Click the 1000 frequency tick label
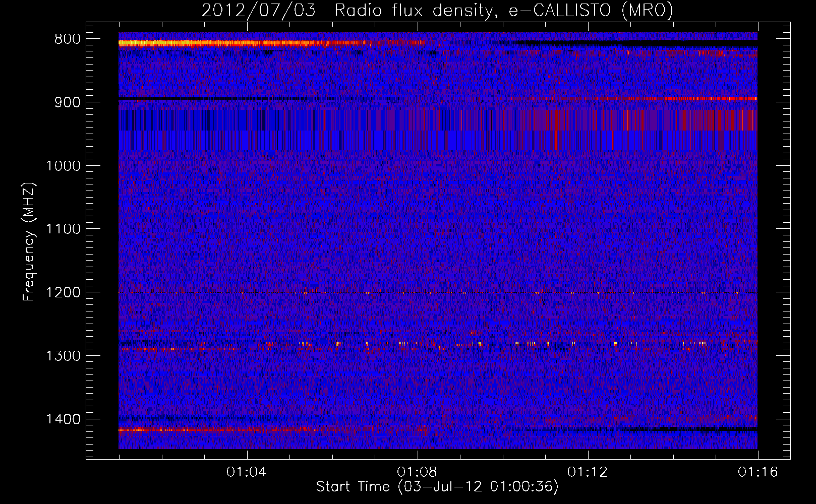Viewport: 816px width, 504px height. coord(63,166)
